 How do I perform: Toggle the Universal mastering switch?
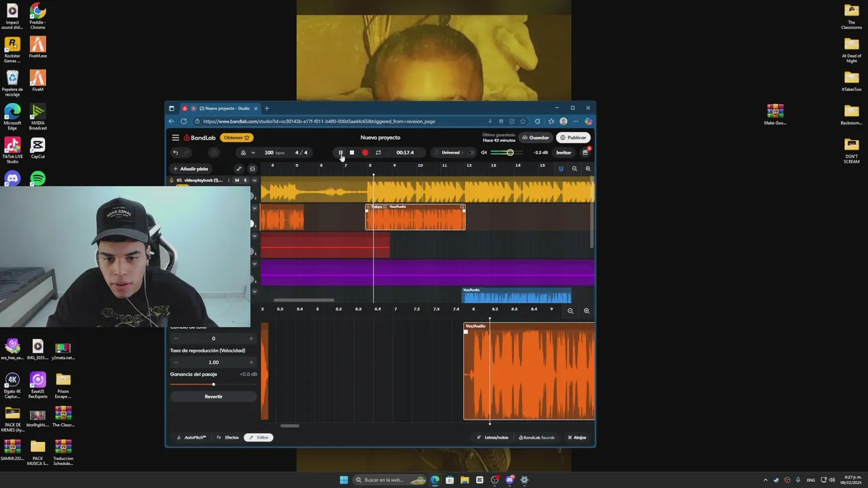(471, 152)
